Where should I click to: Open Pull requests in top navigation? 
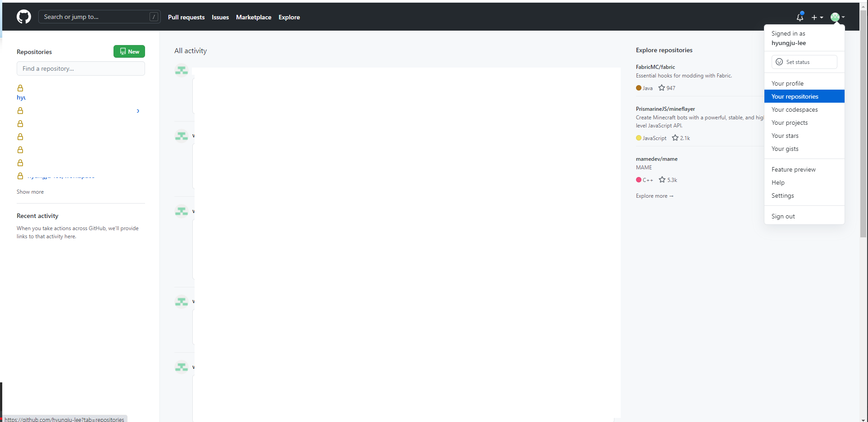point(186,17)
